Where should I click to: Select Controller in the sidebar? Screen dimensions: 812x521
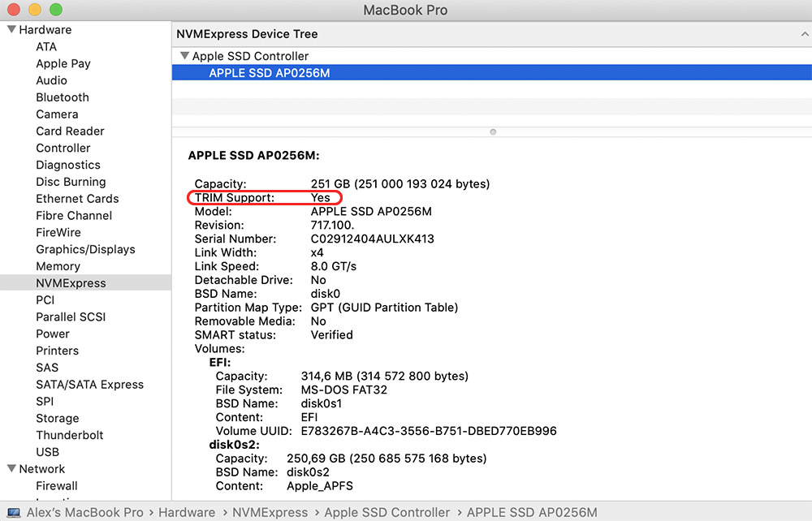63,148
